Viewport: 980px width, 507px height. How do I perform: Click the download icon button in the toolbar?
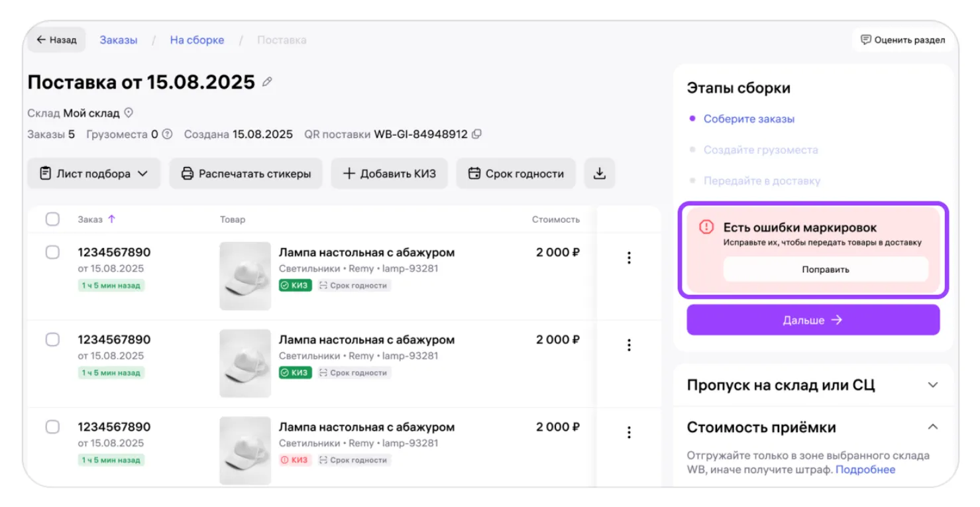[599, 174]
